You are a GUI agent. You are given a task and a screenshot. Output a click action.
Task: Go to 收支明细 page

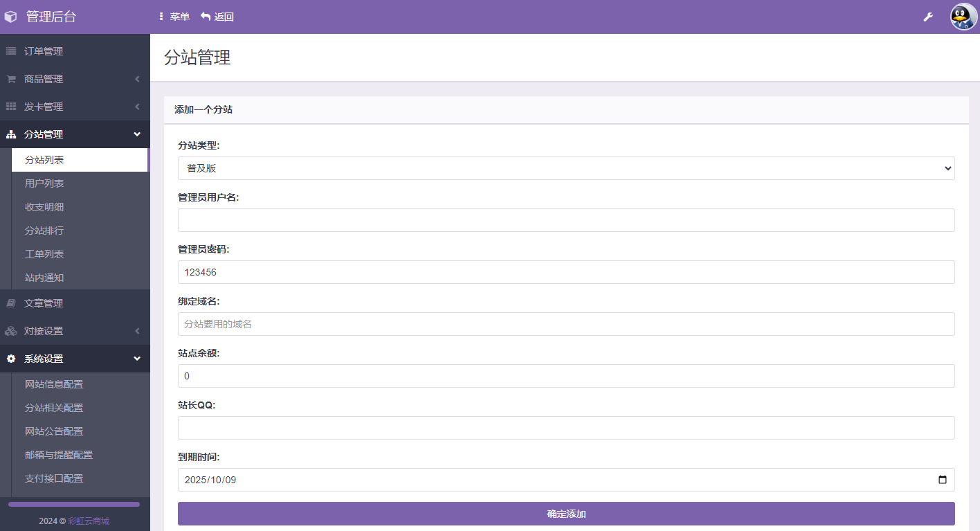(44, 207)
